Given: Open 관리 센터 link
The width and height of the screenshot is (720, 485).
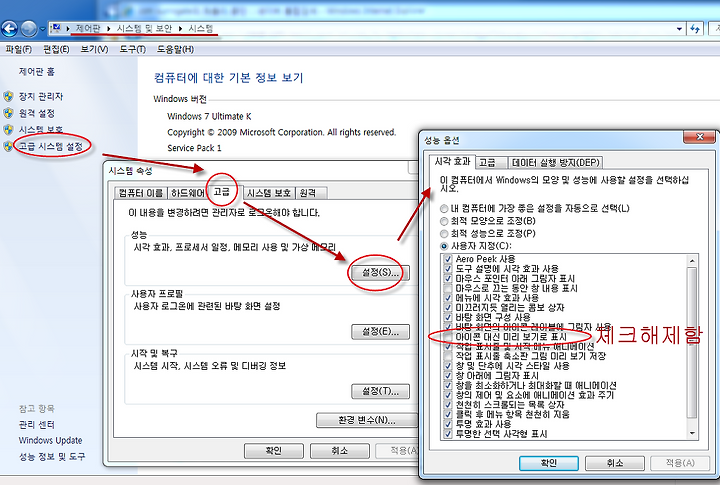Looking at the screenshot, I should tap(36, 424).
